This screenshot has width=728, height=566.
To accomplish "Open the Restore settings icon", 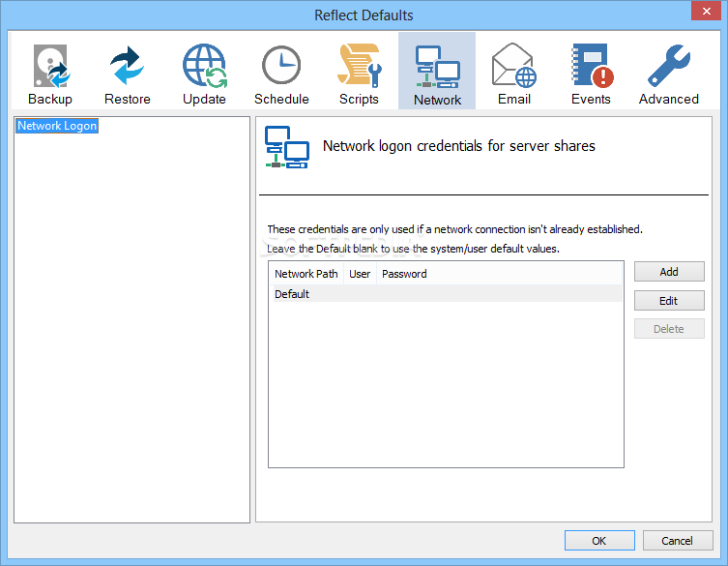I will [x=128, y=66].
